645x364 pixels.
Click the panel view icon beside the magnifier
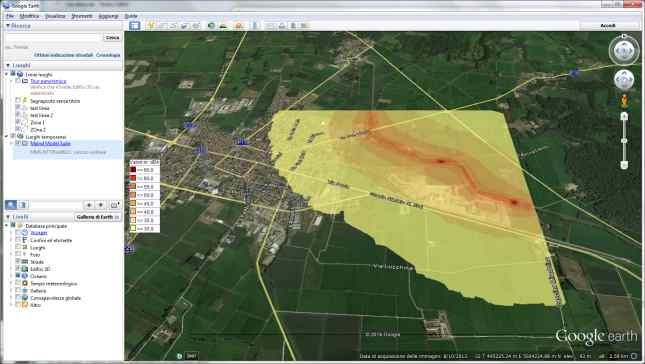(23, 204)
